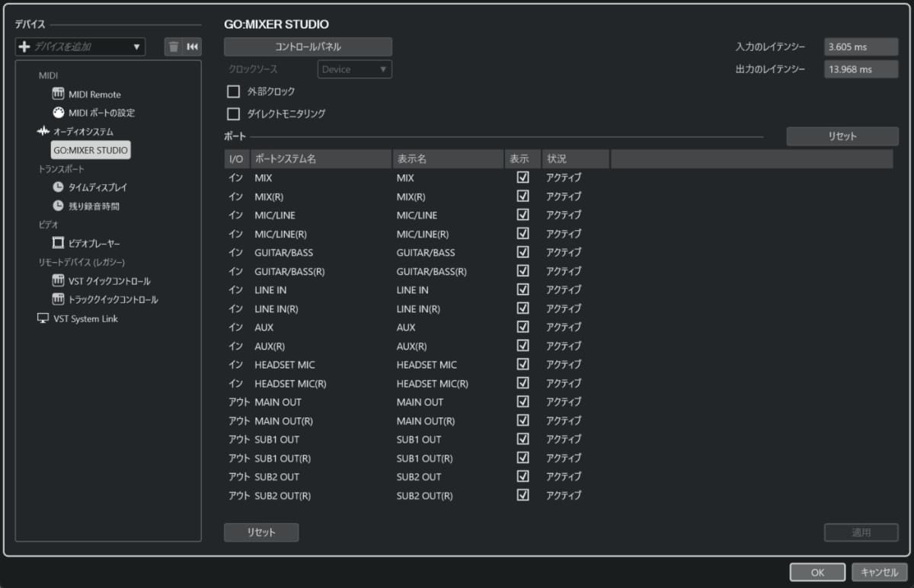Click the plus icon in デバイスを追加
The image size is (914, 588).
pos(24,46)
